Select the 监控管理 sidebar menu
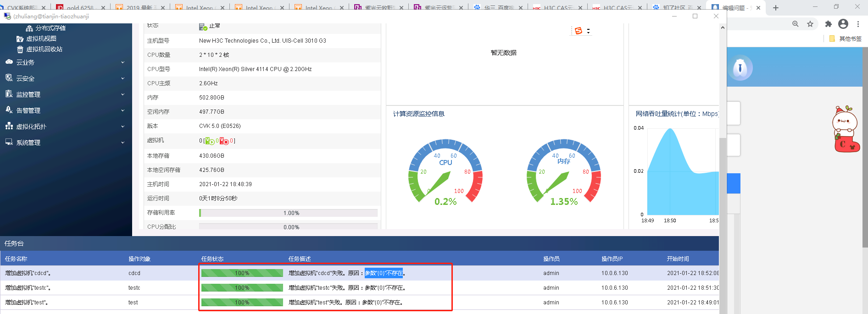 pyautogui.click(x=65, y=94)
